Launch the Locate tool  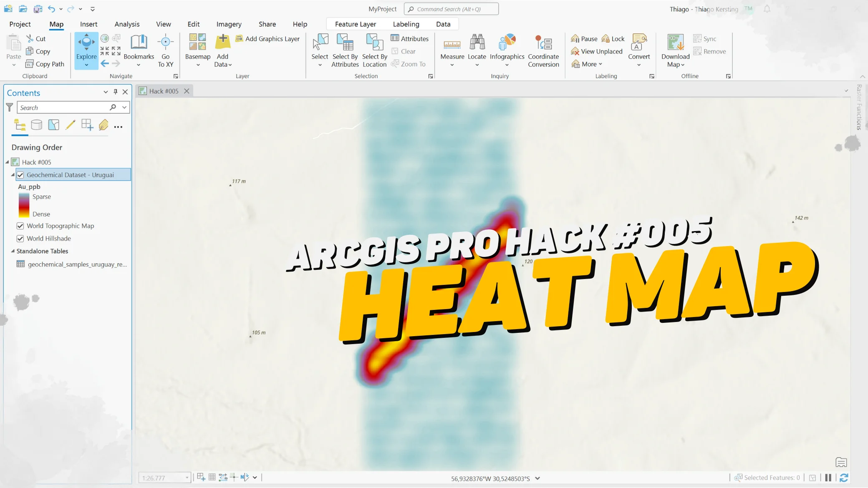(x=477, y=50)
